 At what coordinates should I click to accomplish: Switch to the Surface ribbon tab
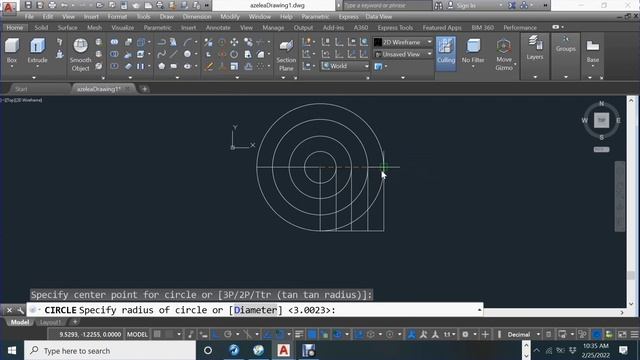tap(67, 27)
